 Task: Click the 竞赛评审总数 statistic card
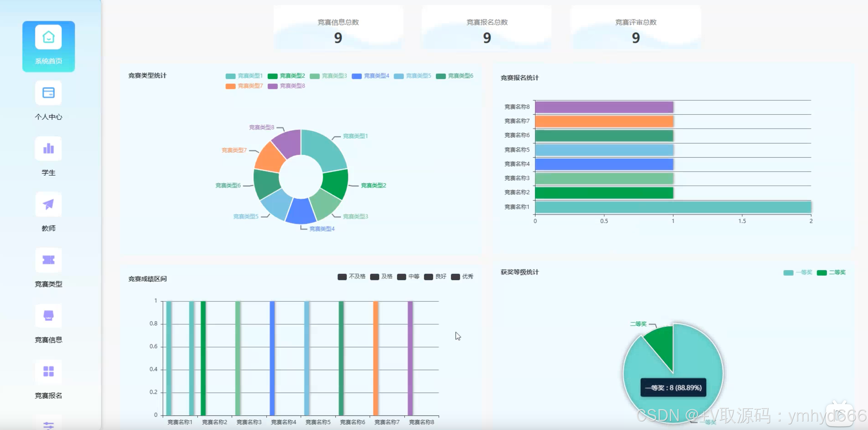tap(635, 28)
